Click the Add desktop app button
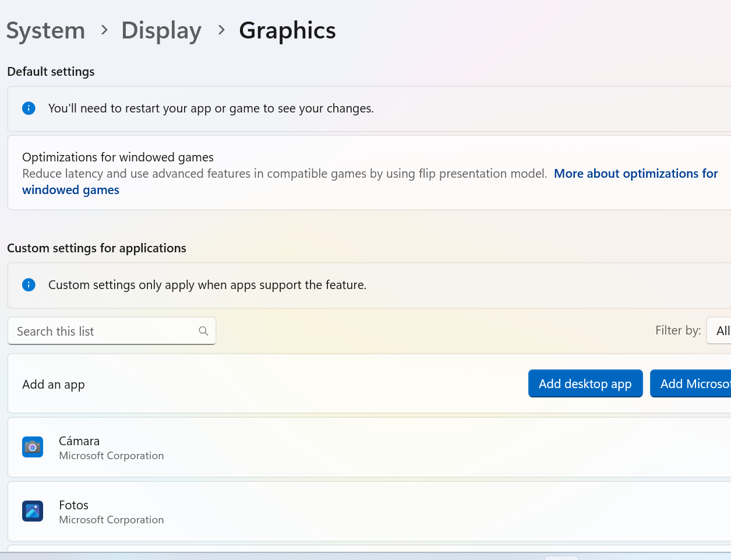Image resolution: width=731 pixels, height=560 pixels. pyautogui.click(x=585, y=383)
